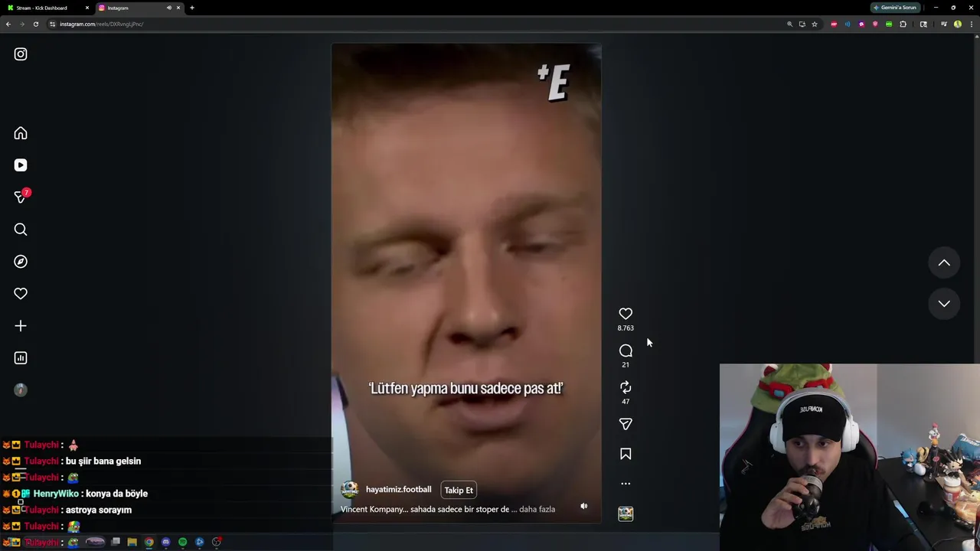The height and width of the screenshot is (551, 980).
Task: Click the Takip Et follow button
Action: 459,491
